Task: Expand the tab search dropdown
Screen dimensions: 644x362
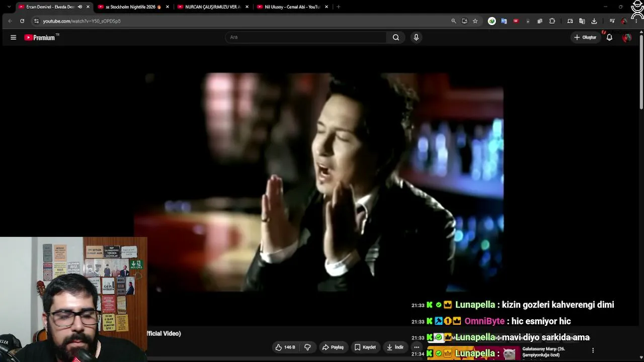Action: click(9, 7)
